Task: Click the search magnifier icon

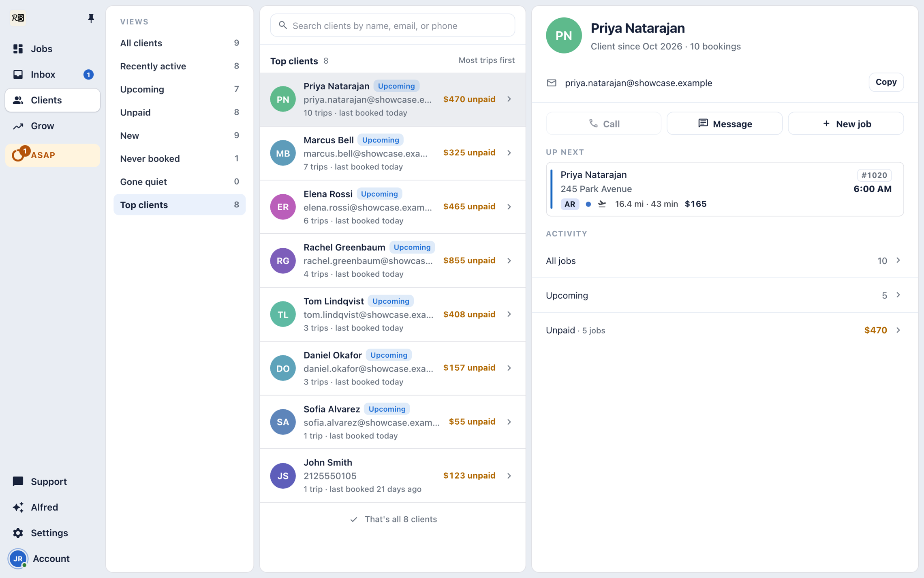Action: point(283,26)
